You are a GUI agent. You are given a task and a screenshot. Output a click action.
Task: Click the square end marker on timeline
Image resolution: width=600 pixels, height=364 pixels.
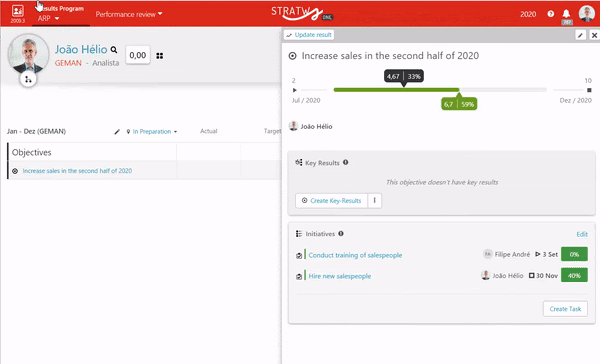point(589,90)
